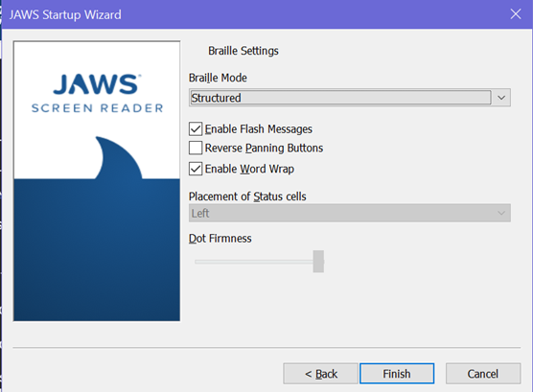533x392 pixels.
Task: Click the Finish button
Action: (397, 374)
